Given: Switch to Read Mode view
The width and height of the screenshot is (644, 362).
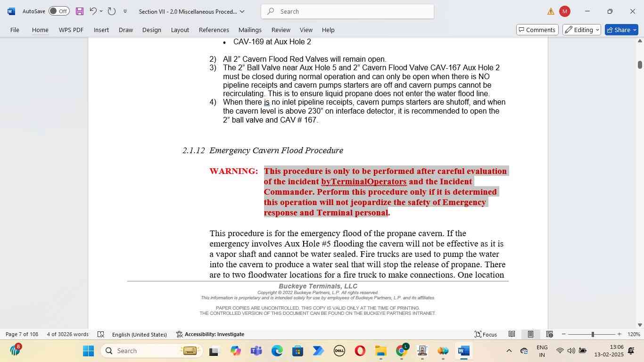Looking at the screenshot, I should coord(512,334).
